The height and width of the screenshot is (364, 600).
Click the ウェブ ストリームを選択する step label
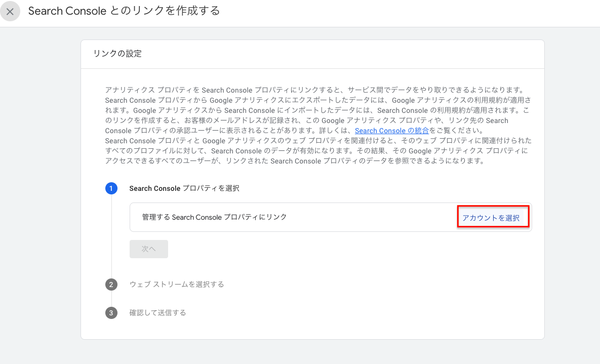tap(177, 285)
